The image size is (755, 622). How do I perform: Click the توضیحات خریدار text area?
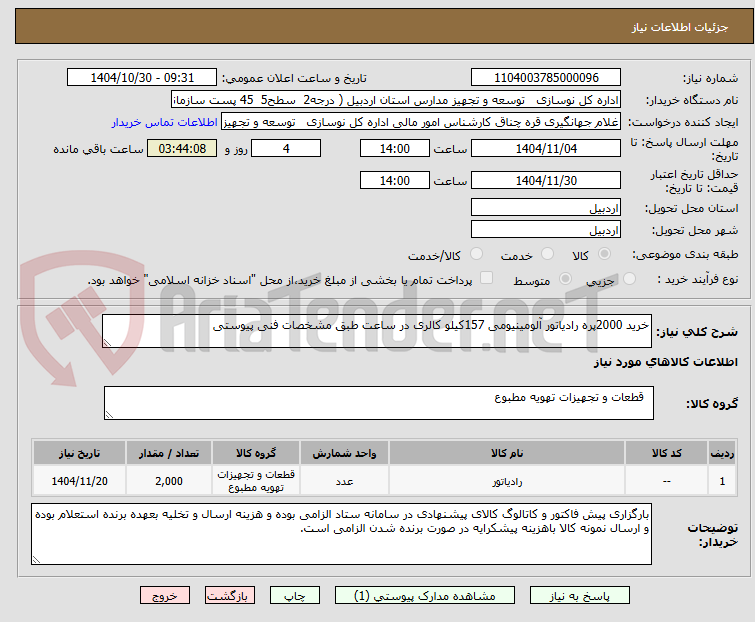(341, 534)
